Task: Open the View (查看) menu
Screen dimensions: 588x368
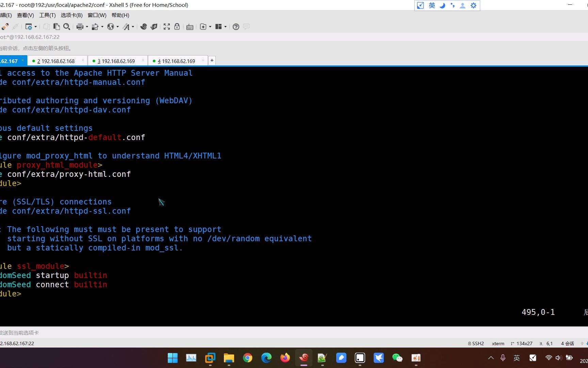Action: pos(26,15)
